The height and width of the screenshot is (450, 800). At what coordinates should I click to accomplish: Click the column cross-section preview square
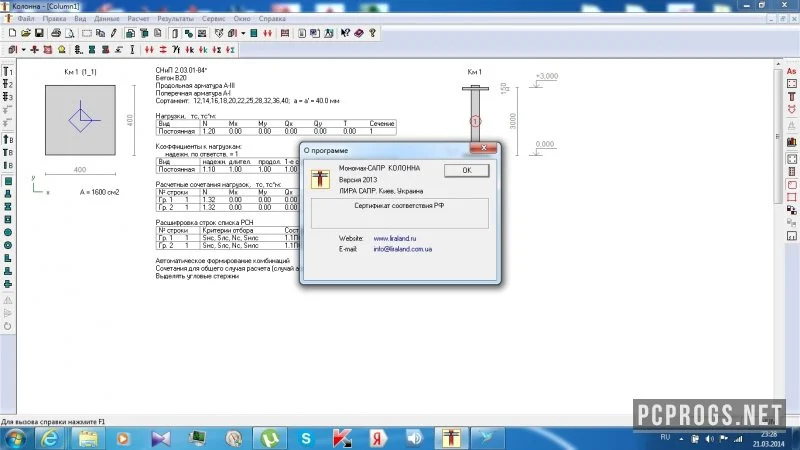click(80, 120)
